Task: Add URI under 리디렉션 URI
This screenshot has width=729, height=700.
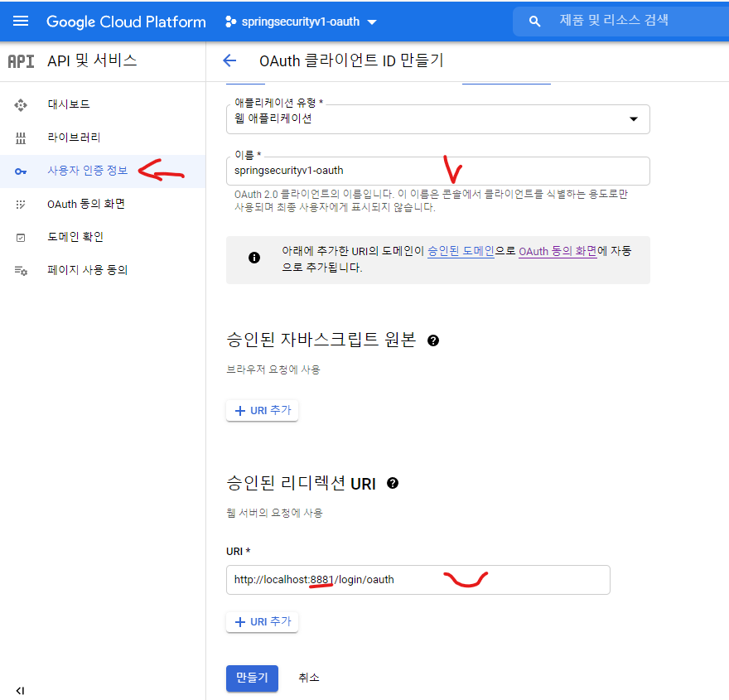Action: (x=263, y=622)
